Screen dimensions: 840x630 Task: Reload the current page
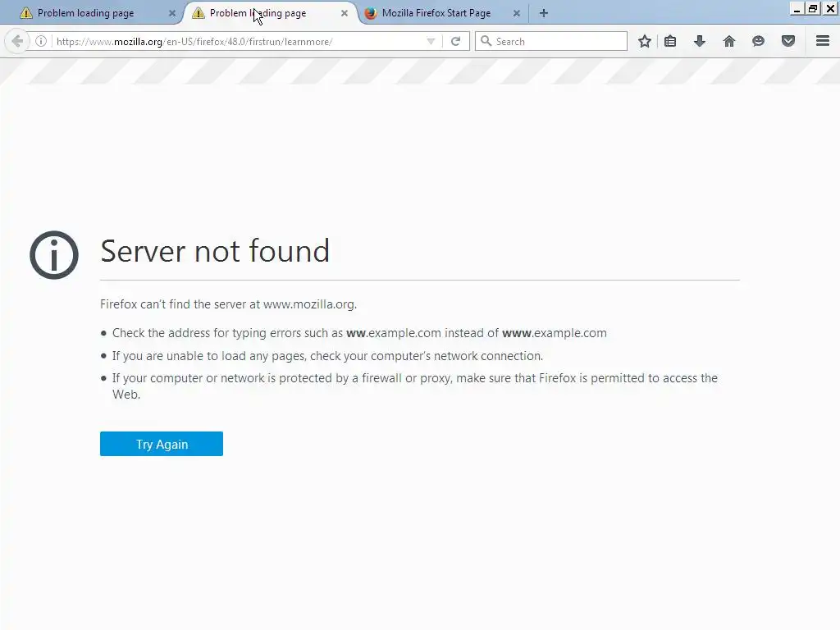[x=456, y=41]
